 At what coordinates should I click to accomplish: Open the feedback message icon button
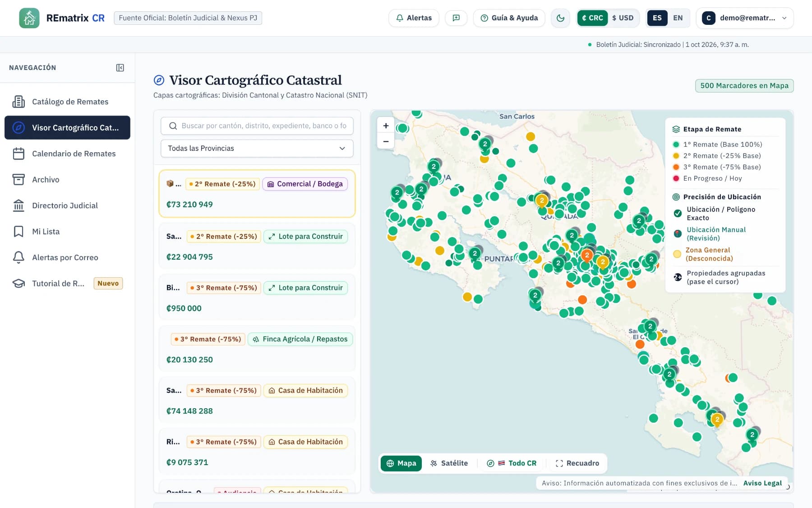(x=456, y=18)
